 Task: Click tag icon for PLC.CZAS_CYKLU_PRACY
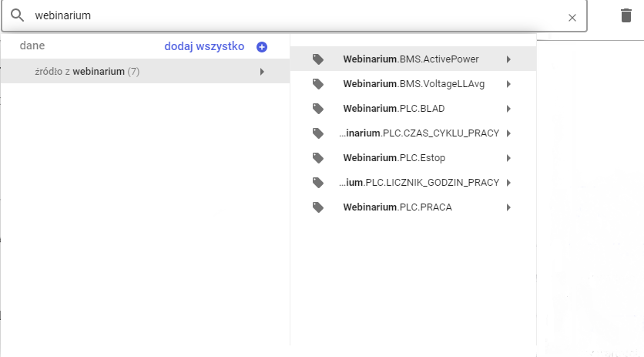click(x=318, y=133)
